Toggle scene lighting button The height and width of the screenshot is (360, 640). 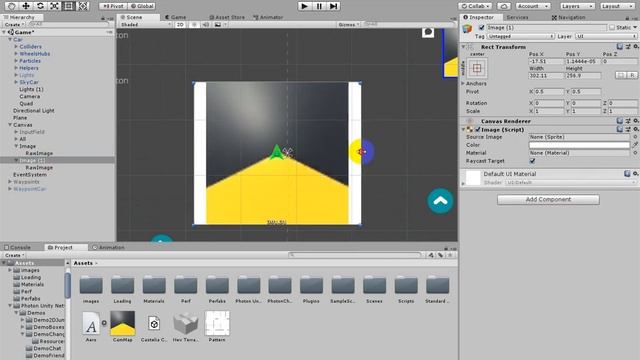click(194, 24)
